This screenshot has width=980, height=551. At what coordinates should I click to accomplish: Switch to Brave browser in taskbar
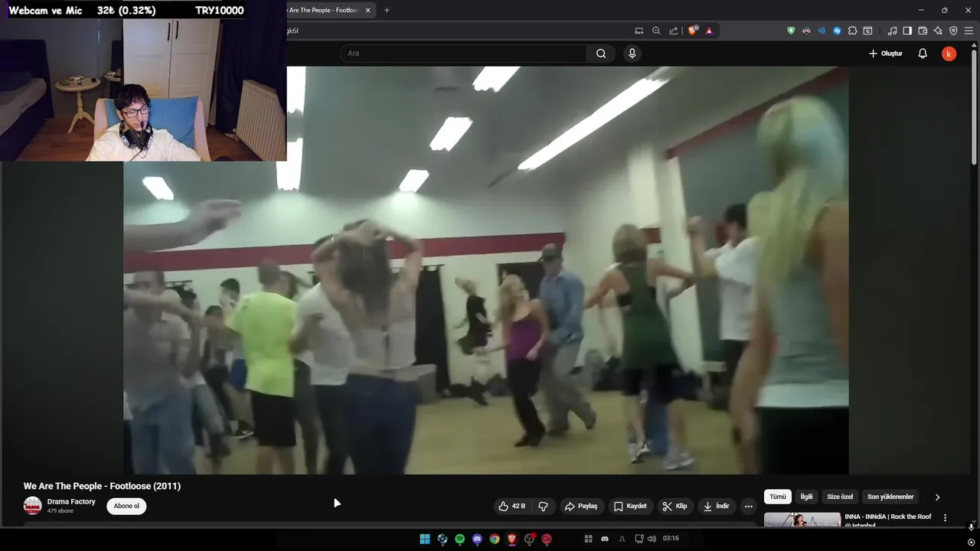click(512, 539)
